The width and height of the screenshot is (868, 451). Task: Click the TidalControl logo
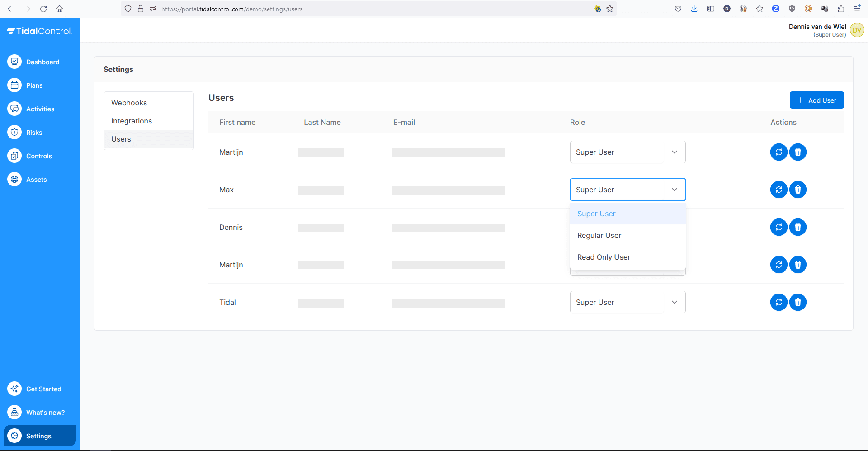coord(40,30)
